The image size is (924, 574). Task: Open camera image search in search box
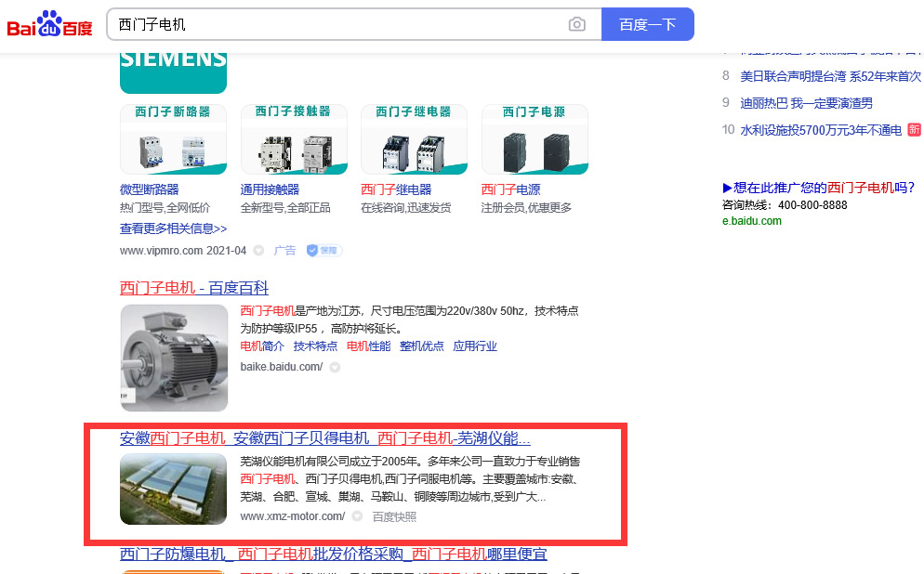577,25
